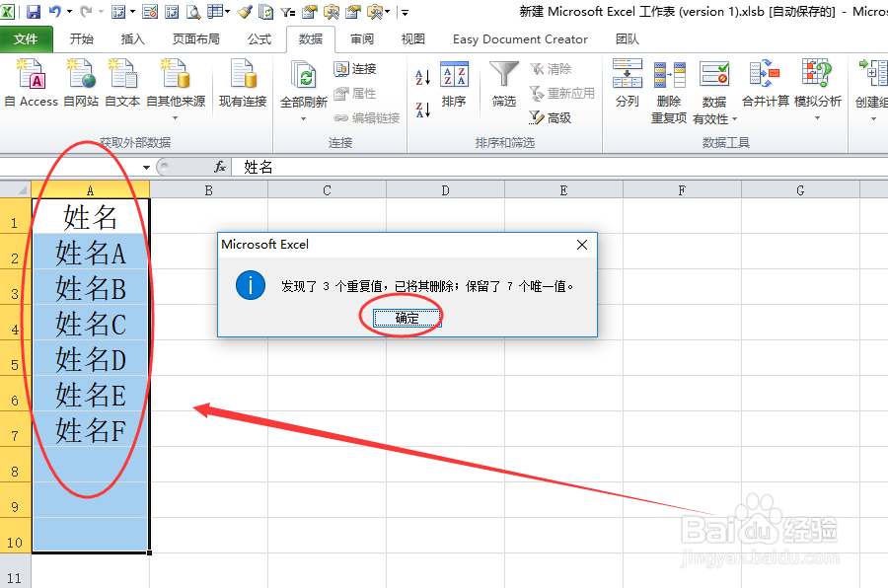Click 数据有效性 data validation icon
Image resolution: width=888 pixels, height=588 pixels.
(714, 75)
